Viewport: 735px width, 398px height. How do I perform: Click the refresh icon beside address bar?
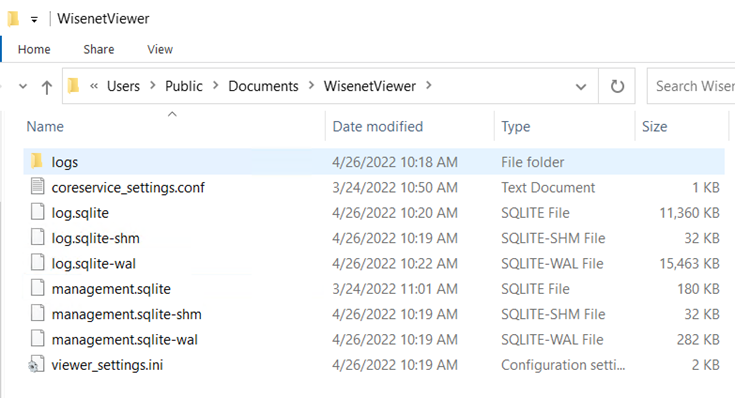click(x=617, y=86)
